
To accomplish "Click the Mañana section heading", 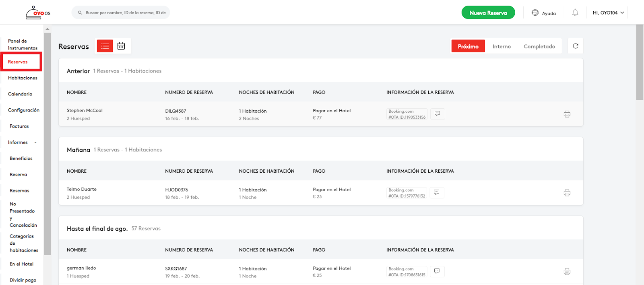I will (78, 150).
